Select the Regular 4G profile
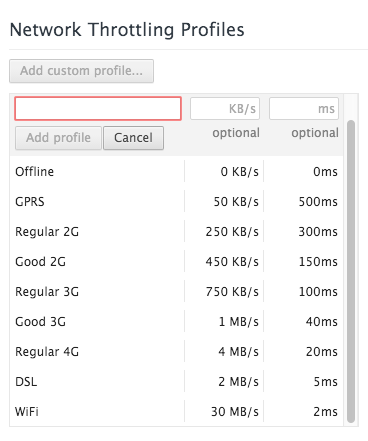Viewport: 368px width, 441px height. [x=176, y=351]
